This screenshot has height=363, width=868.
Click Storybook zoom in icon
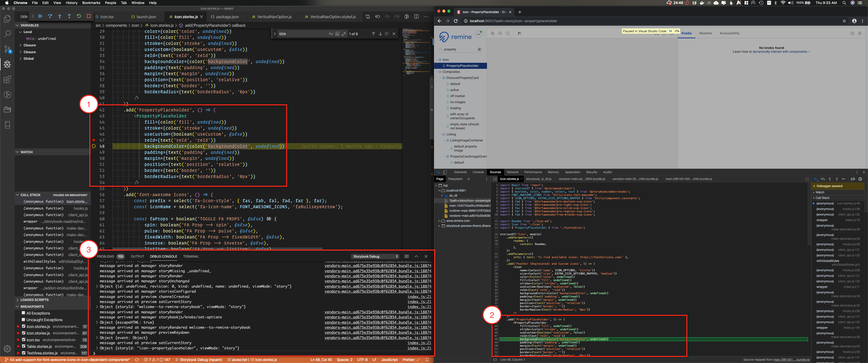click(x=493, y=33)
